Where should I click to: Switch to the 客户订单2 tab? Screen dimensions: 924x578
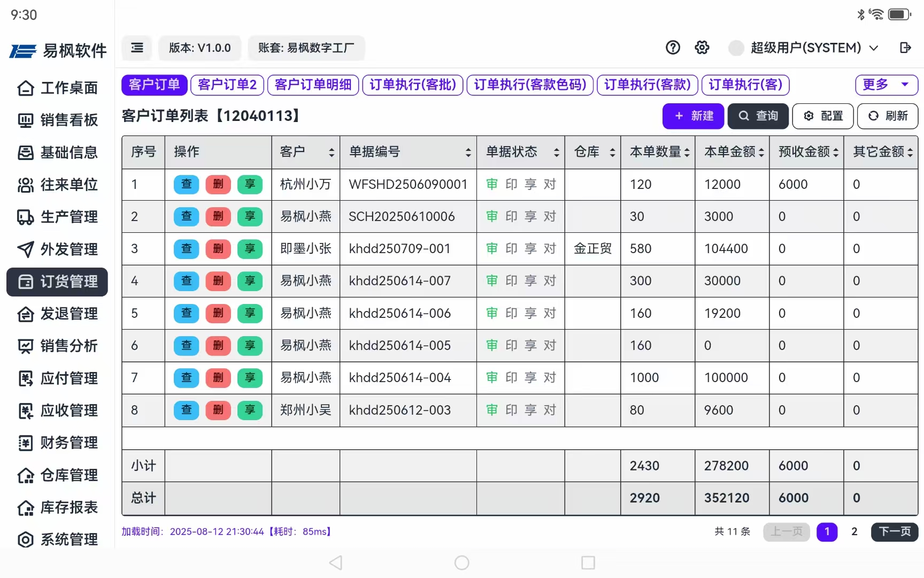[x=227, y=85]
